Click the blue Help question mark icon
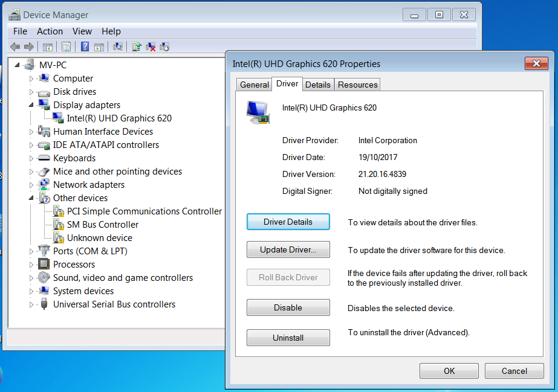This screenshot has height=392, width=558. click(x=85, y=47)
